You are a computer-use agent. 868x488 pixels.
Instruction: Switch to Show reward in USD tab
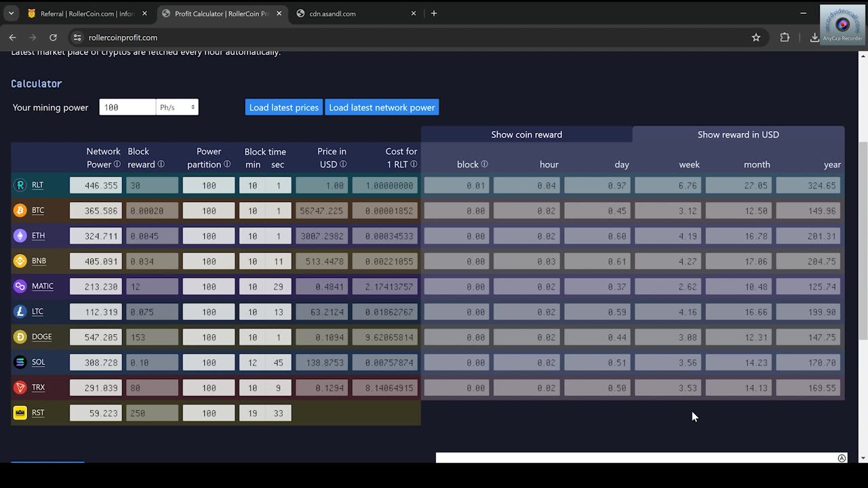click(738, 134)
